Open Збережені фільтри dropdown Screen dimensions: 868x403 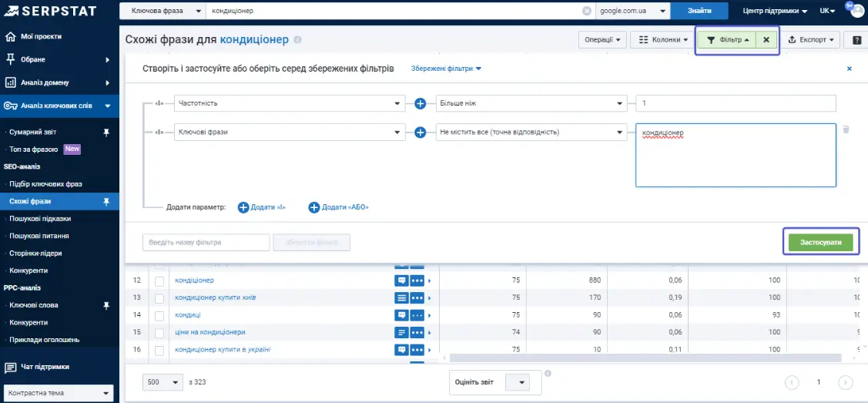446,69
